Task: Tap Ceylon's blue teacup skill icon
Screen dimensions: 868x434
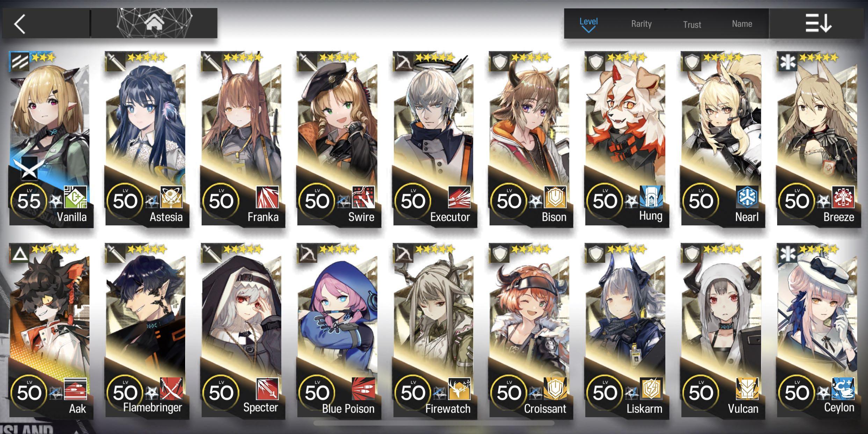Action: (x=843, y=389)
